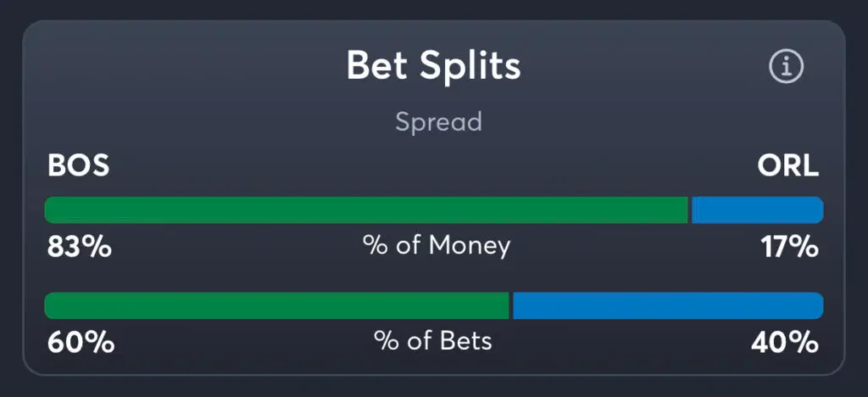Click the 17% money value
This screenshot has width=868, height=397.
(x=789, y=247)
